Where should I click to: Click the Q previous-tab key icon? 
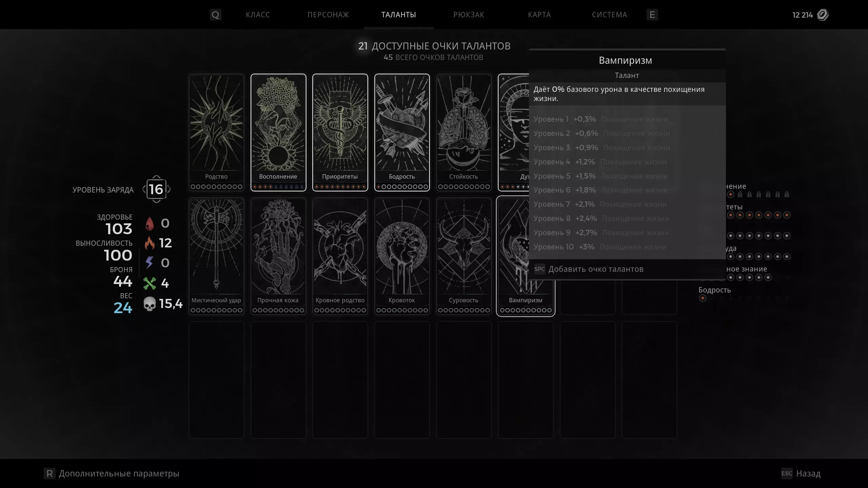click(215, 15)
